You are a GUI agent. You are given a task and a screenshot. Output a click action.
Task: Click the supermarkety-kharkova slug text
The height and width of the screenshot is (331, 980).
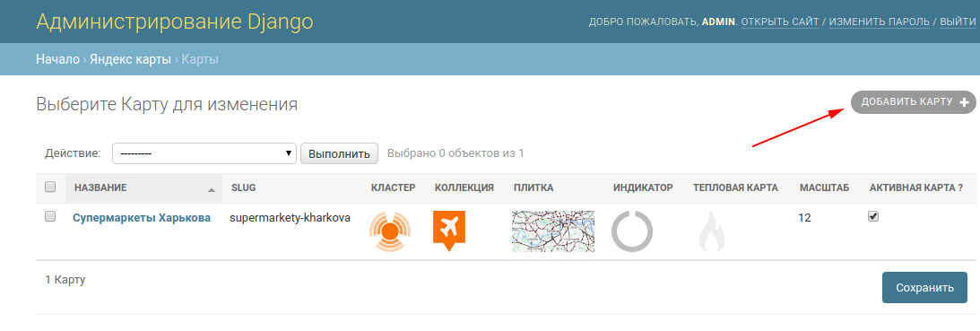tap(290, 218)
